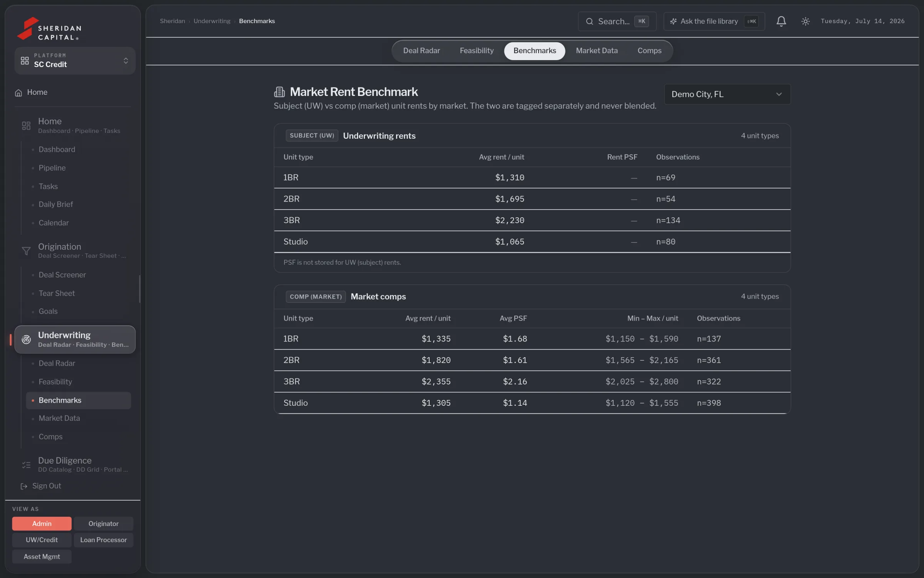Image resolution: width=924 pixels, height=578 pixels.
Task: Switch view to Asset Mgmt role
Action: [42, 556]
